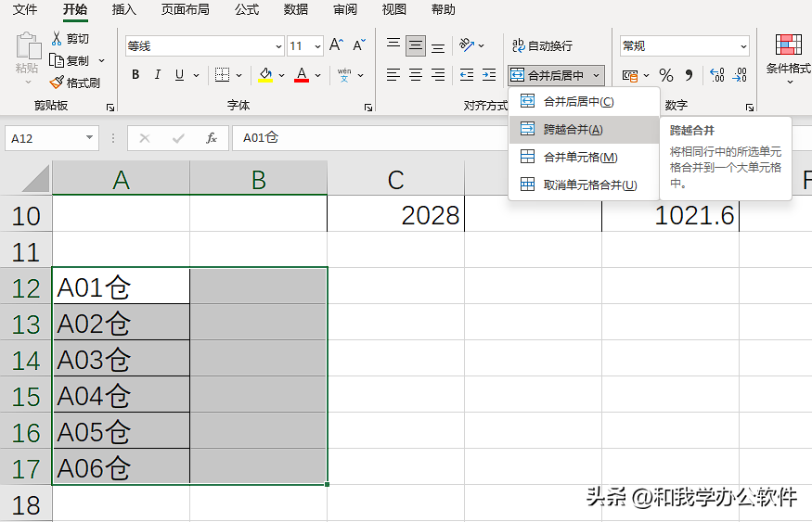This screenshot has height=522, width=812.
Task: Expand the fill color dropdown arrow
Action: 282,75
